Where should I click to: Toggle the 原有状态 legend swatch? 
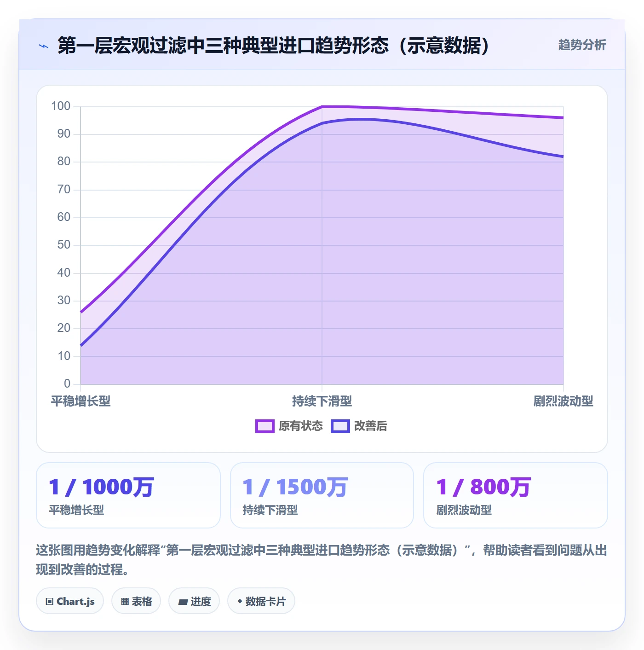pos(265,426)
